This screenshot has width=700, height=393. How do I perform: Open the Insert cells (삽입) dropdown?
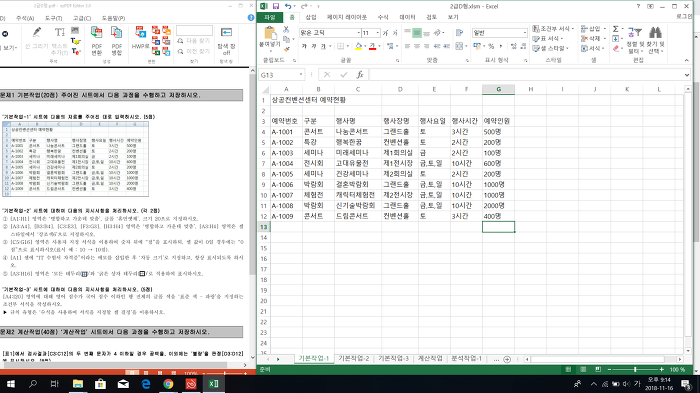[593, 29]
